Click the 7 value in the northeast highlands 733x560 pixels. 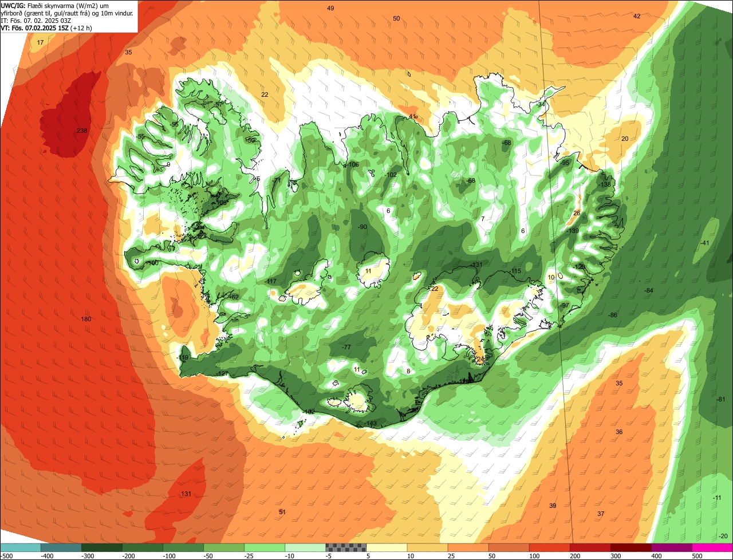click(483, 219)
